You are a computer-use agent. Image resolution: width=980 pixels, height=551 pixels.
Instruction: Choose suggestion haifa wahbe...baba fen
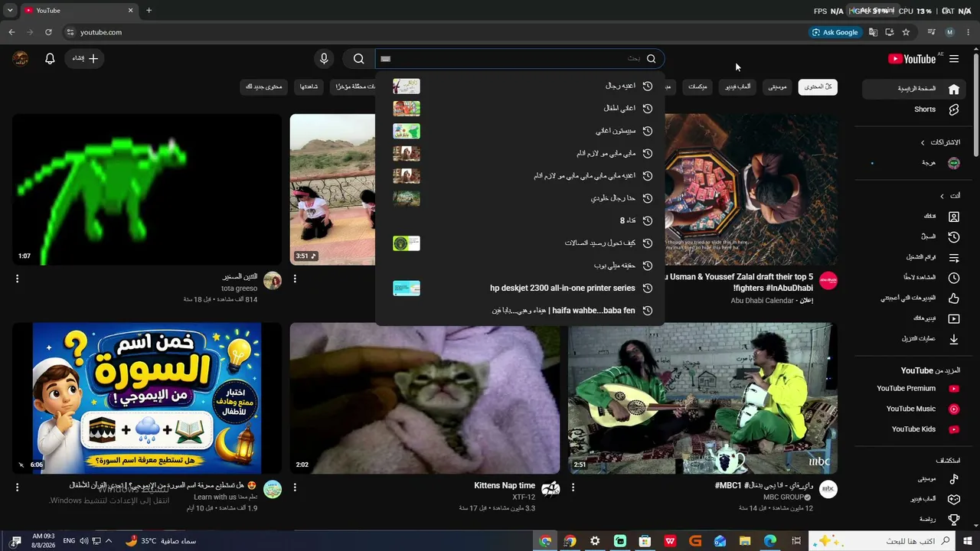pyautogui.click(x=520, y=311)
